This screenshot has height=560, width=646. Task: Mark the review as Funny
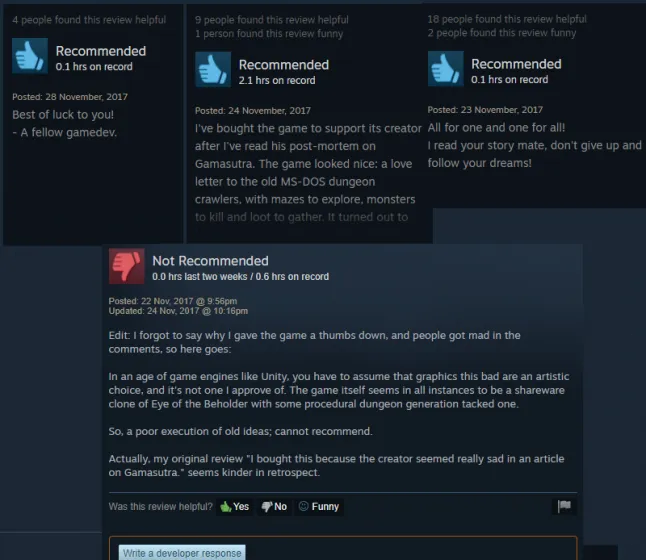319,506
